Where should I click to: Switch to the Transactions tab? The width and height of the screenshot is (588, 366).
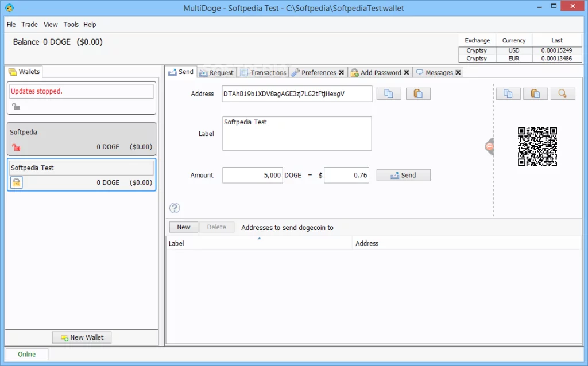tap(263, 73)
